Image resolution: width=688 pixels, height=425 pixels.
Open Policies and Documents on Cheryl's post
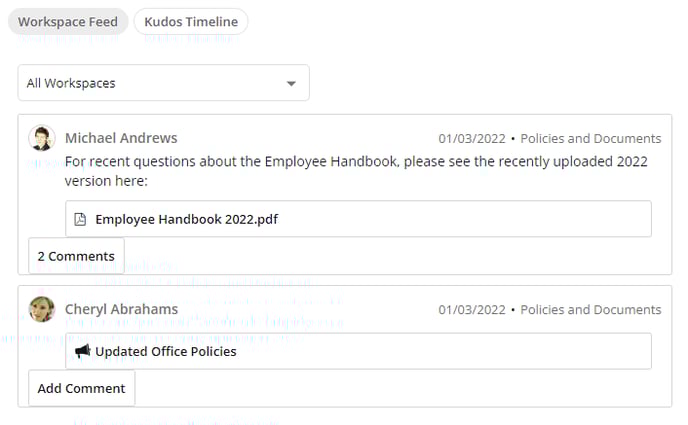pos(591,310)
